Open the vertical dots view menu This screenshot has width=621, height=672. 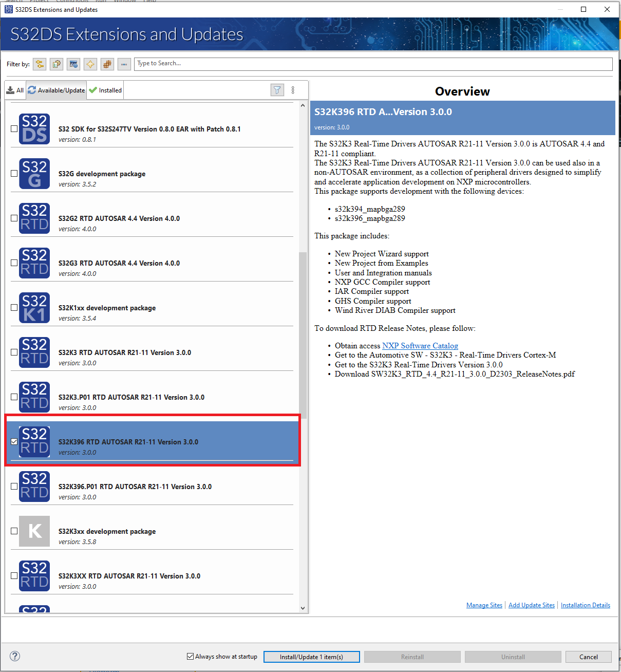coord(293,90)
